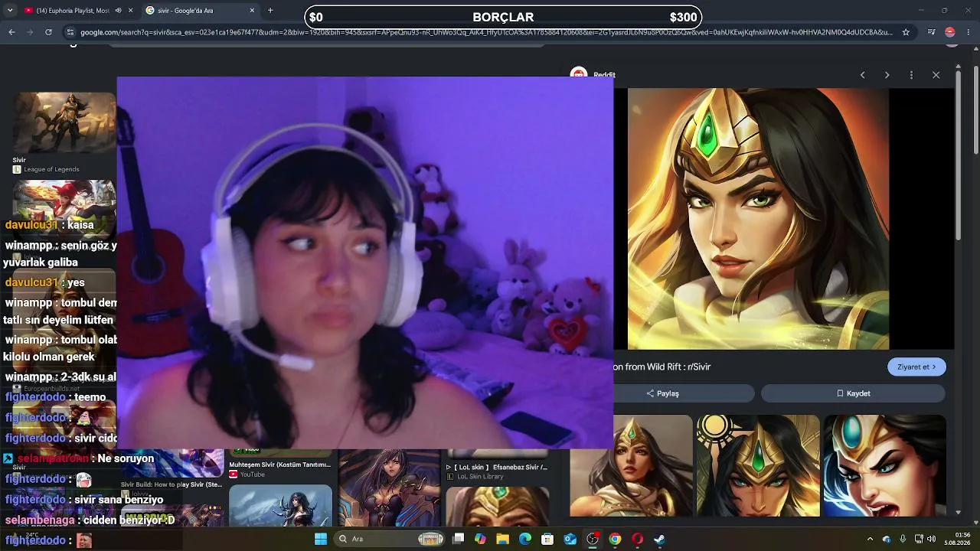The image size is (980, 551).
Task: Open the related Sivir image with the brown backdrop
Action: (631, 466)
